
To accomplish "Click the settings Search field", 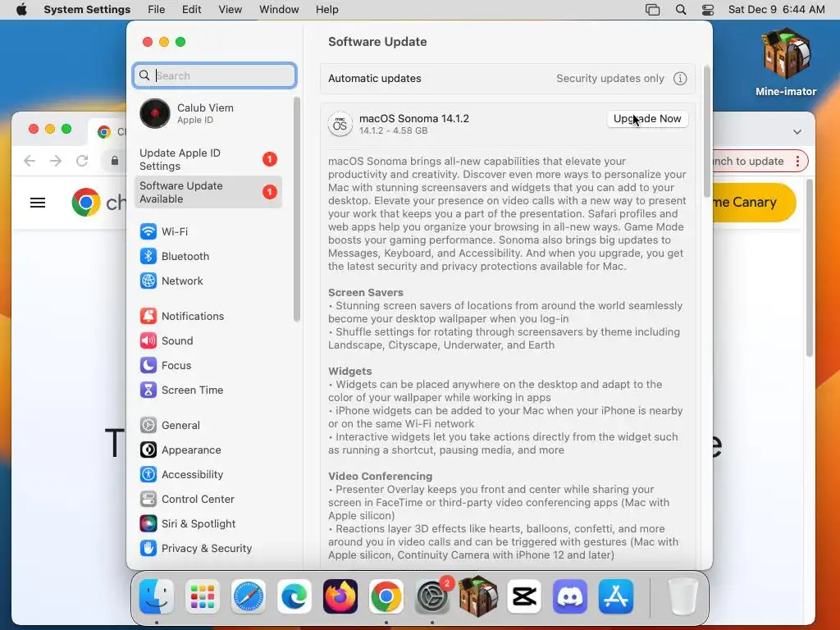I will coord(215,75).
